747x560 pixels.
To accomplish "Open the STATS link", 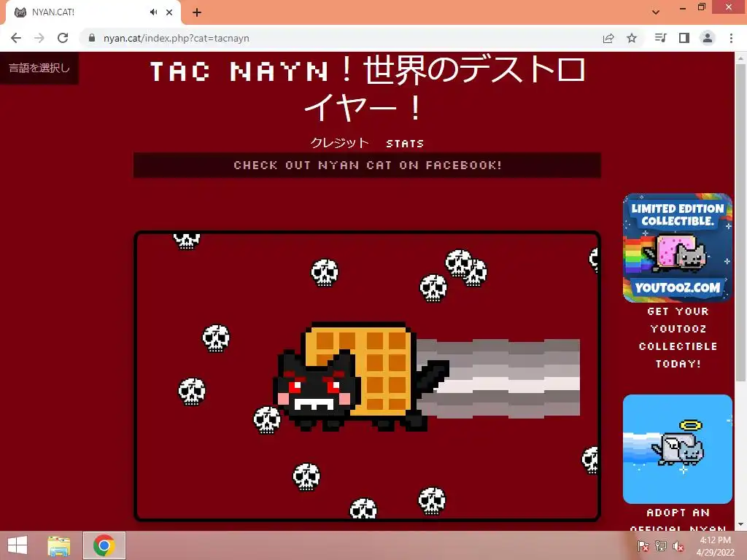I will (404, 144).
